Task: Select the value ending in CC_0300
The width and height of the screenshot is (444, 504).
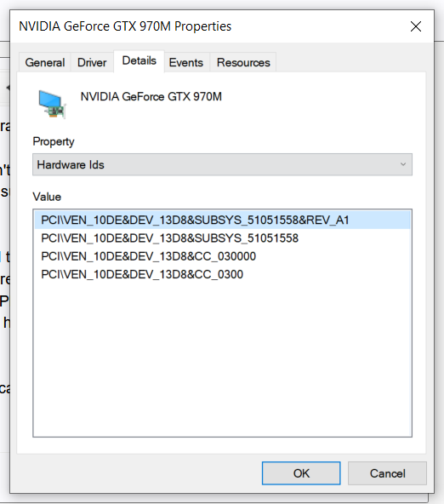Action: pyautogui.click(x=222, y=274)
